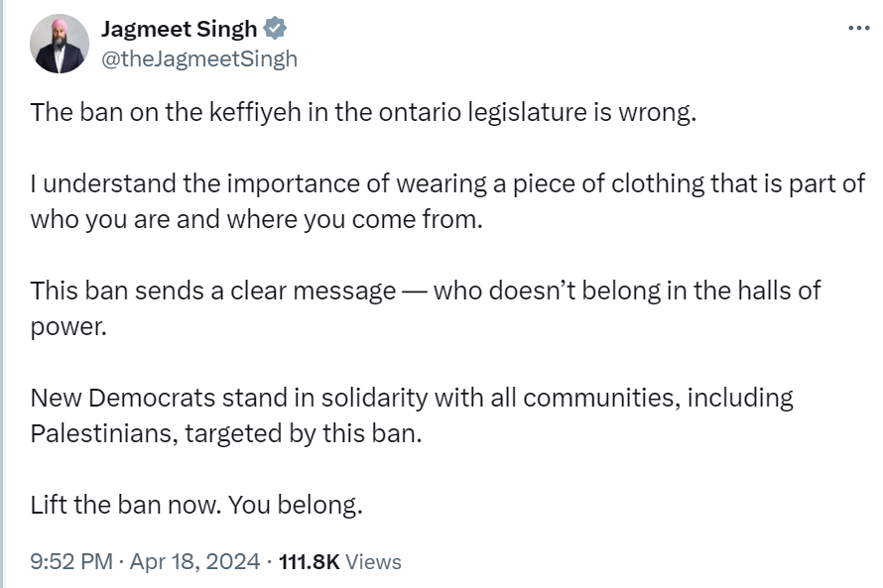Open Jagmeet Singh's profile picture
This screenshot has height=588, width=883.
coord(60,44)
